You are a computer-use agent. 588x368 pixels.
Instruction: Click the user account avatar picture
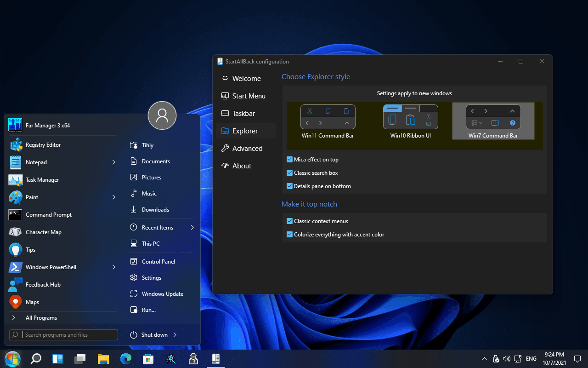(x=162, y=115)
